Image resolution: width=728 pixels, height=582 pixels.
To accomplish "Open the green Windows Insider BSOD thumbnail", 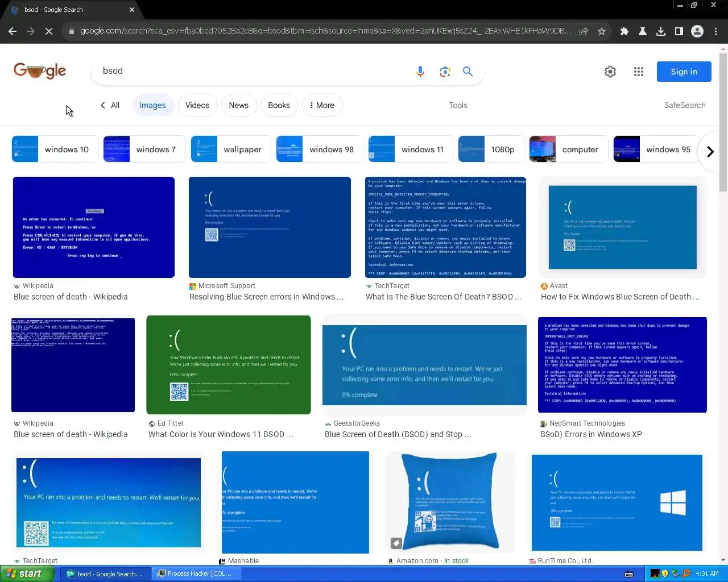I will pos(229,365).
